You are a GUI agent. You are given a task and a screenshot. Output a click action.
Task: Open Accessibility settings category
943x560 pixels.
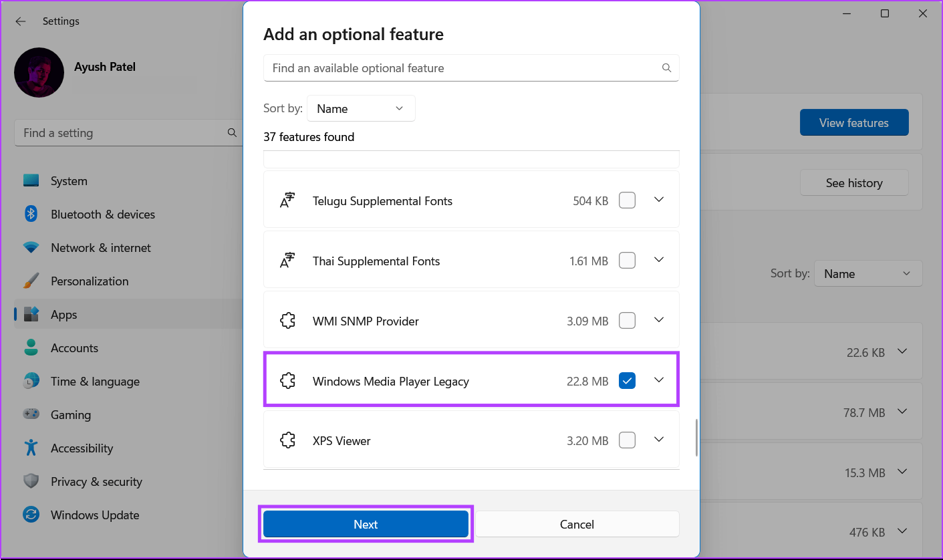pyautogui.click(x=128, y=448)
